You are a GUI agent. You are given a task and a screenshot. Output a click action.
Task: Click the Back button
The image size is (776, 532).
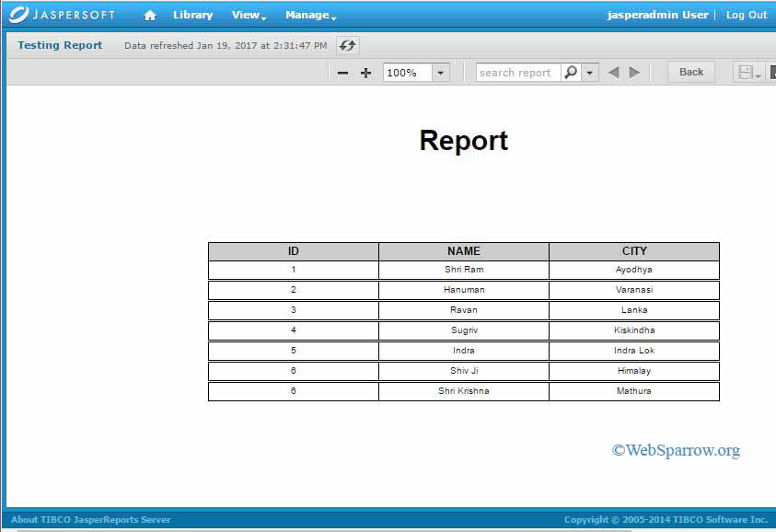690,71
